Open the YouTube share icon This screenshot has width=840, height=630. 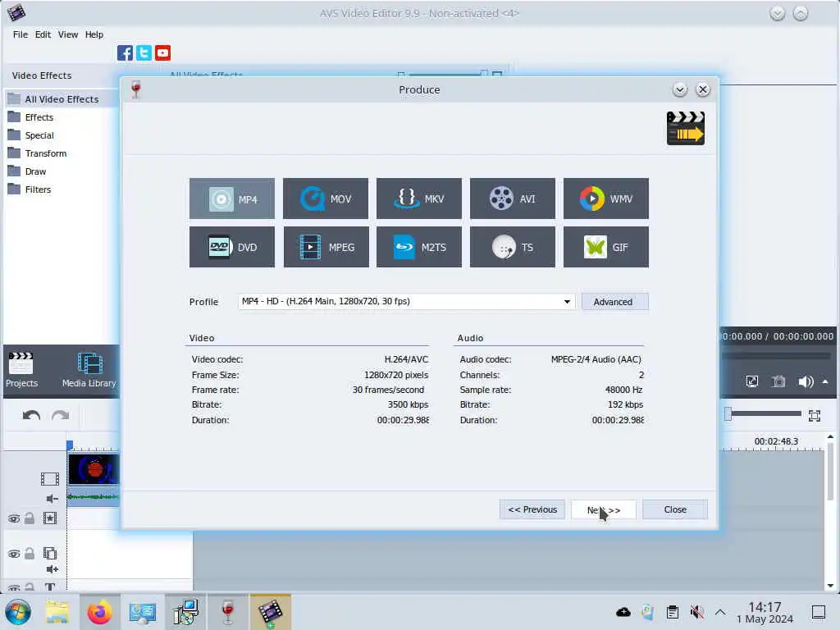click(163, 52)
